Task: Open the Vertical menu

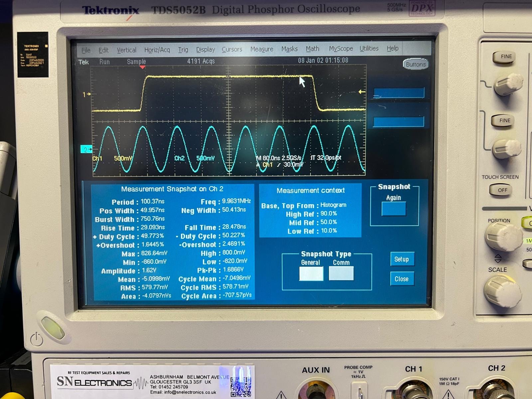Action: coord(126,50)
